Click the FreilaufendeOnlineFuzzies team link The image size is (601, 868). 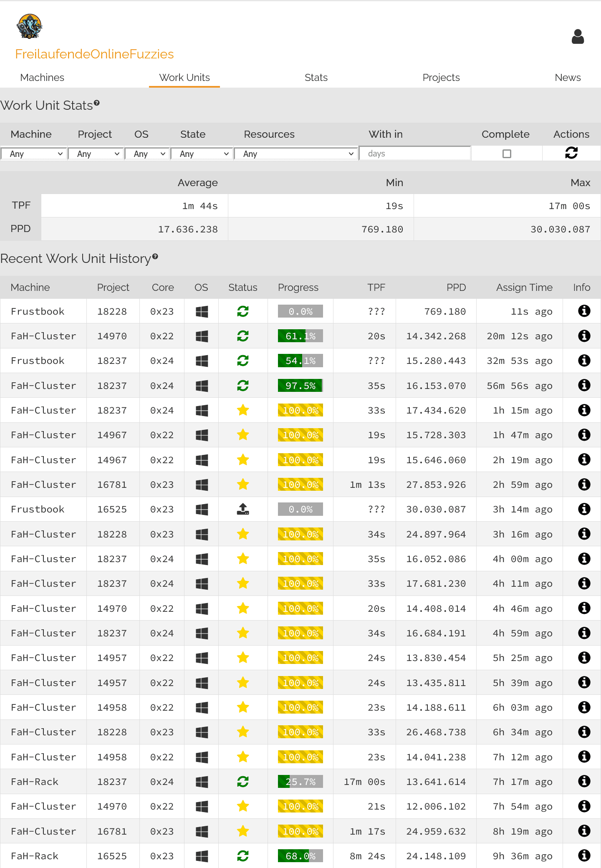[x=94, y=54]
